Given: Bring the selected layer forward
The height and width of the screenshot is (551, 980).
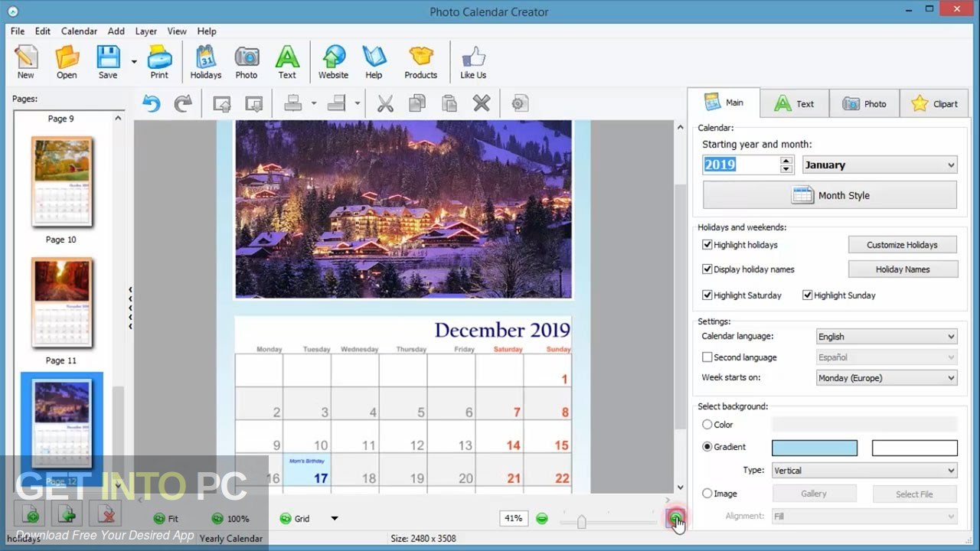Looking at the screenshot, I should pos(221,103).
